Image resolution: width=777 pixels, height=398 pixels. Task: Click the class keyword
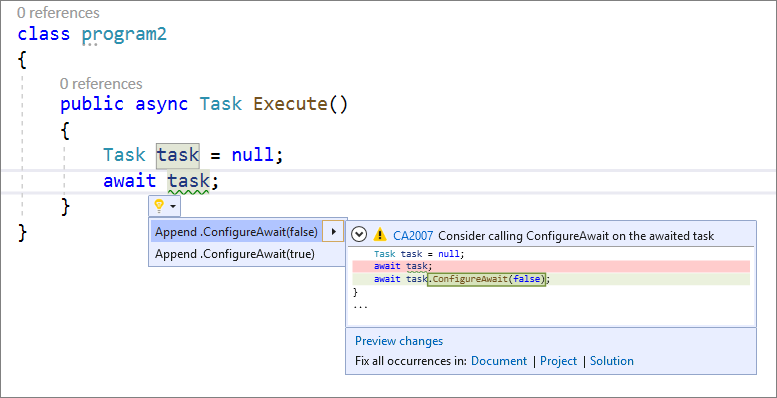44,35
